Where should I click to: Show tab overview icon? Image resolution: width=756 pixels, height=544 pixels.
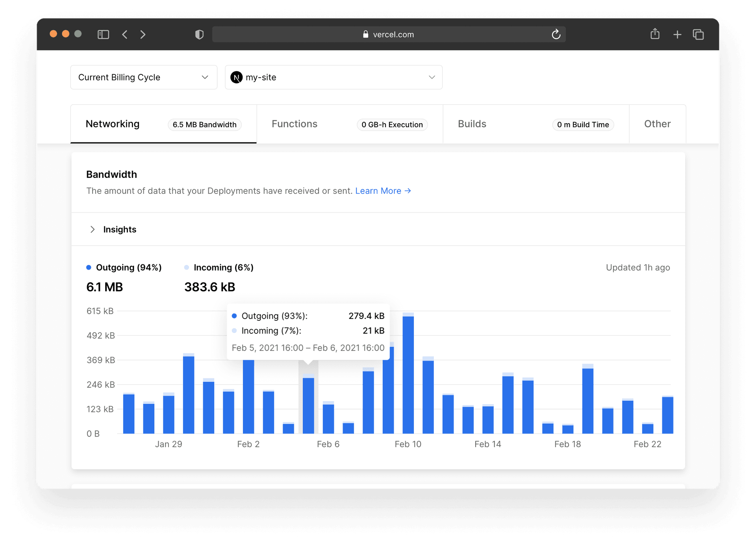click(x=698, y=35)
